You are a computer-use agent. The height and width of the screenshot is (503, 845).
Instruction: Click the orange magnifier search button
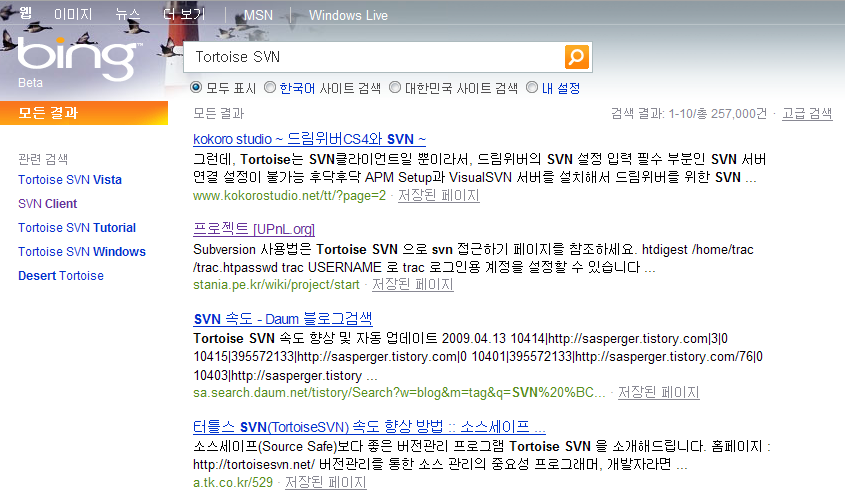coord(577,57)
